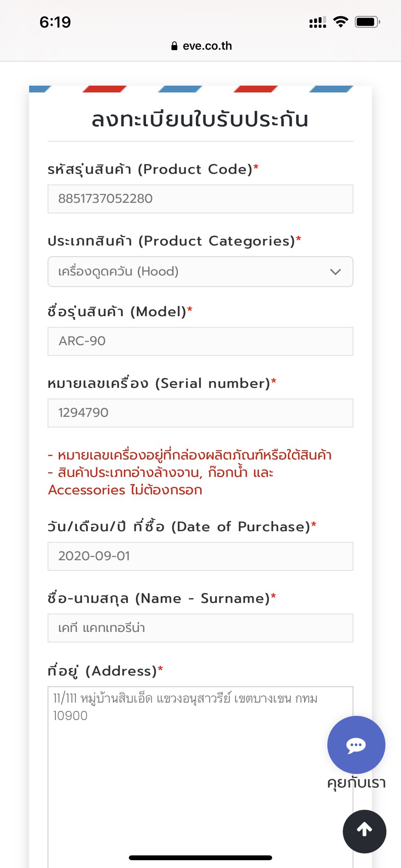Select the Model field containing ARC-90
This screenshot has width=401, height=868.
click(x=200, y=341)
